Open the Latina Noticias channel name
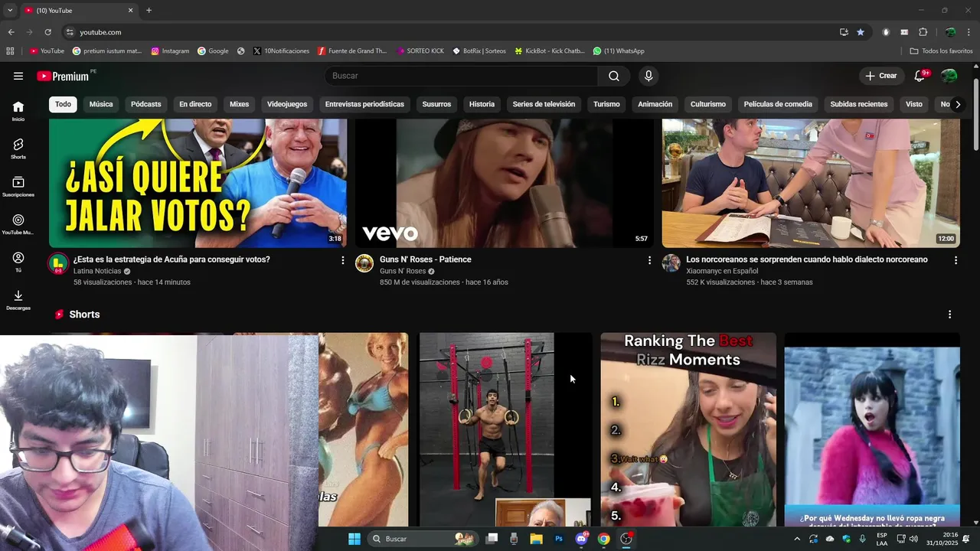This screenshot has height=551, width=980. click(97, 271)
